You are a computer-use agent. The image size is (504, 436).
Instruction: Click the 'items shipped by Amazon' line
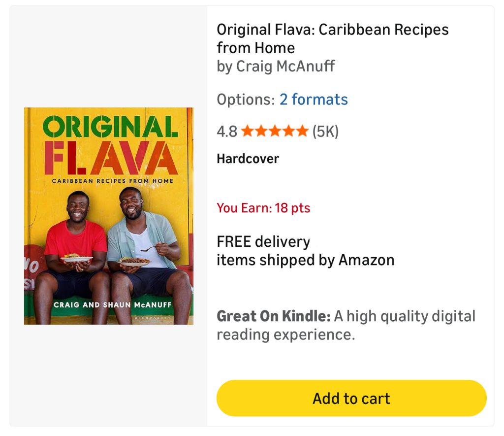305,260
